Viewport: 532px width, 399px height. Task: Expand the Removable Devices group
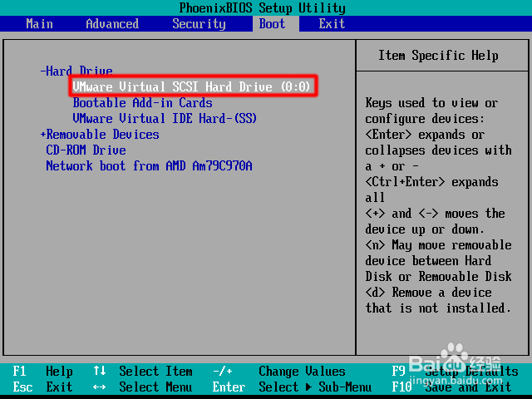click(100, 135)
